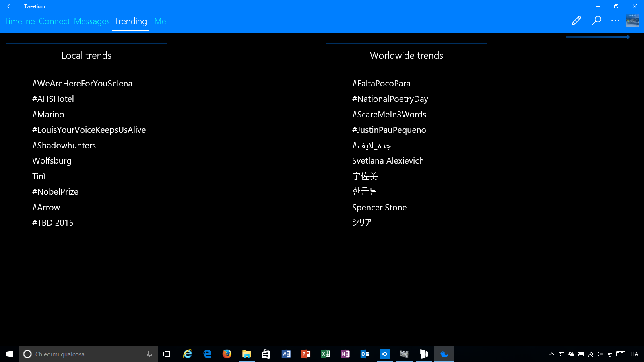
Task: Open the #AHSHotel trend
Action: click(x=53, y=99)
